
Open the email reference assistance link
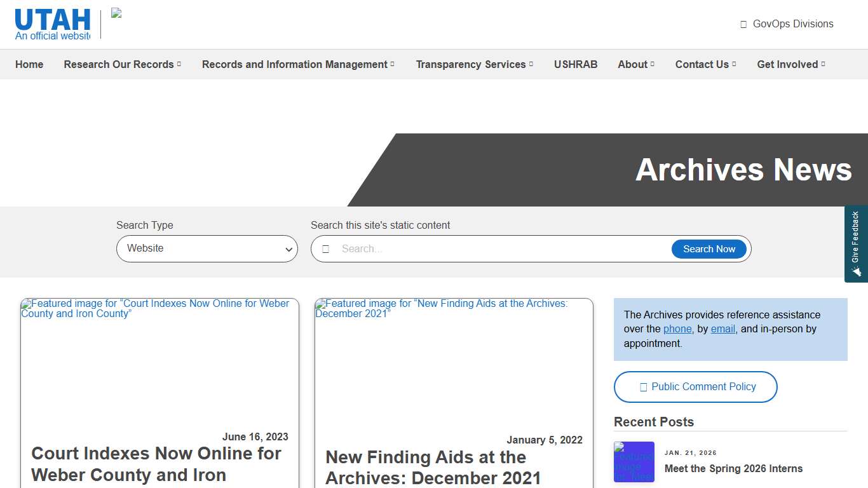[722, 329]
